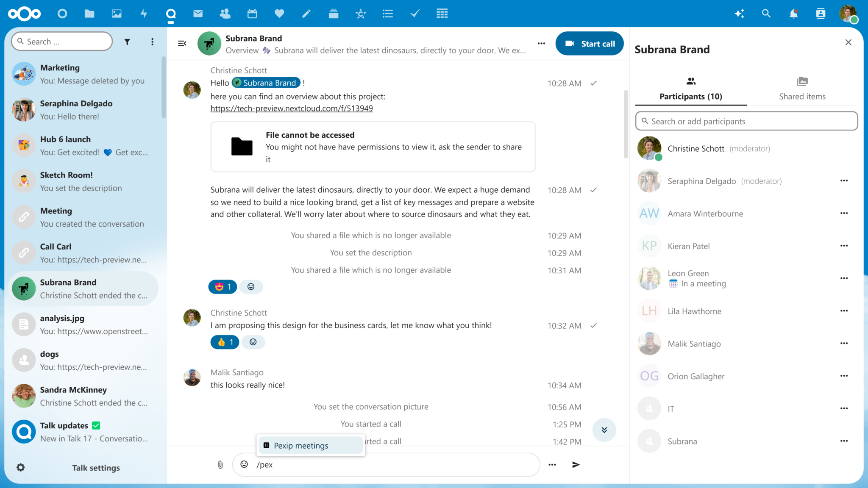Open the emoji picker in the message field
The height and width of the screenshot is (488, 868).
[244, 464]
